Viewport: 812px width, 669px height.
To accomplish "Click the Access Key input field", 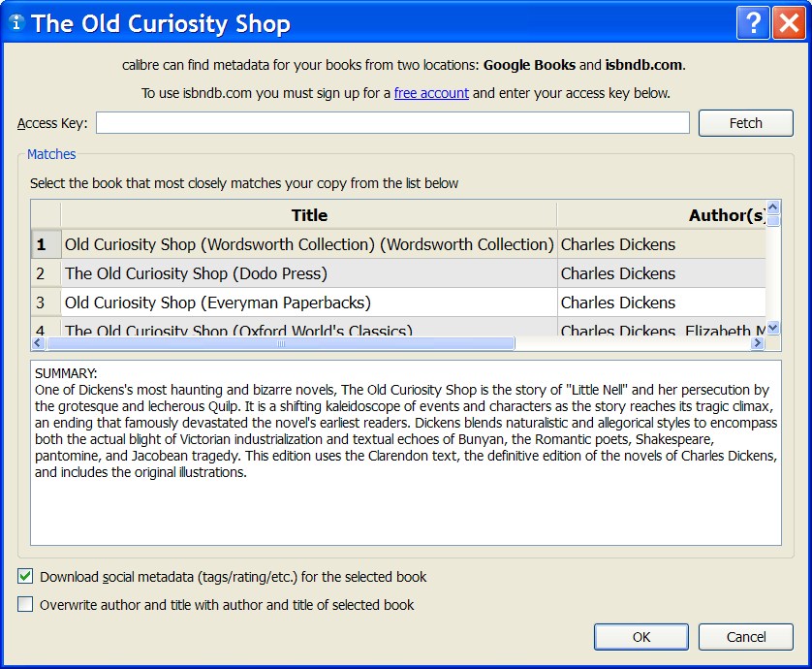I will tap(392, 123).
